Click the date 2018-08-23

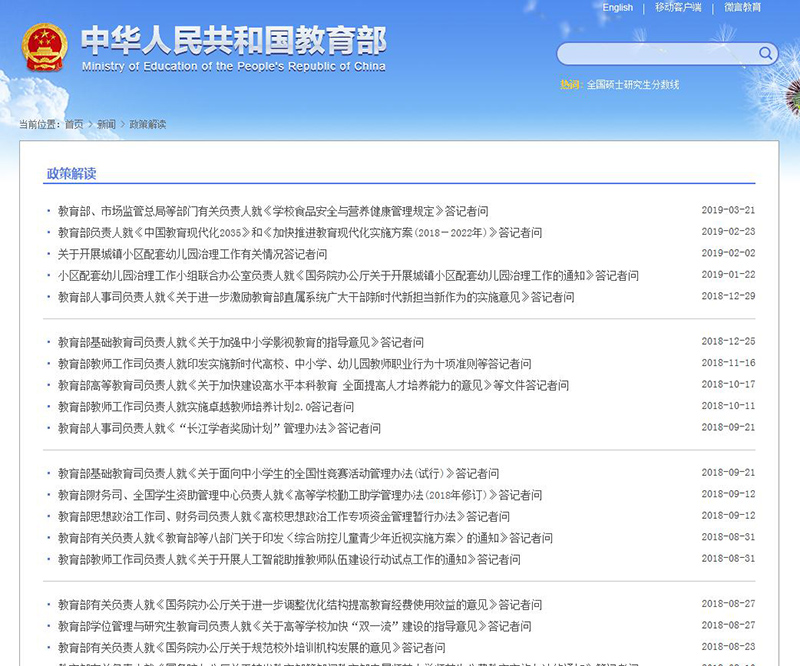(728, 646)
